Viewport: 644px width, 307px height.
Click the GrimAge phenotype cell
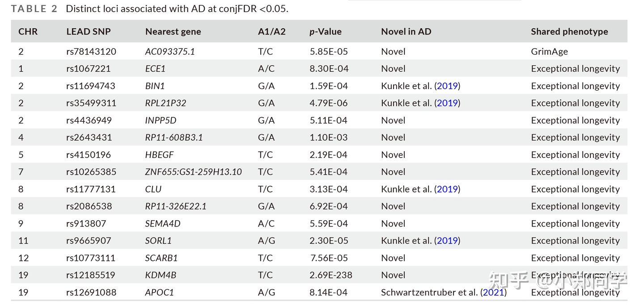pos(549,51)
